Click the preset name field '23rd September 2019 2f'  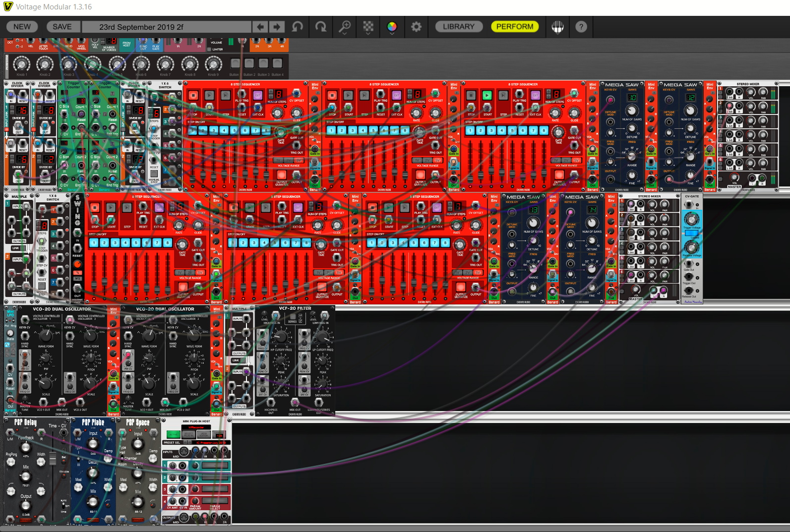[x=167, y=27]
